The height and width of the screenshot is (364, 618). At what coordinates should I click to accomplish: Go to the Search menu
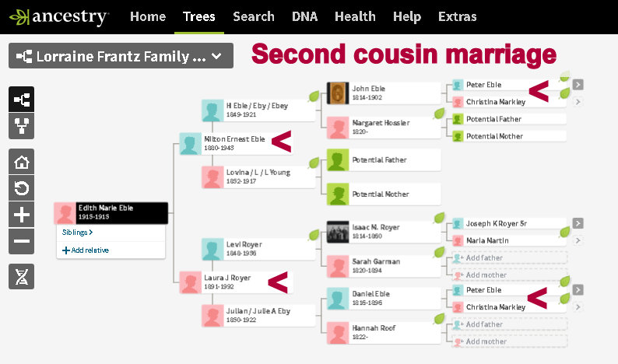pos(254,16)
